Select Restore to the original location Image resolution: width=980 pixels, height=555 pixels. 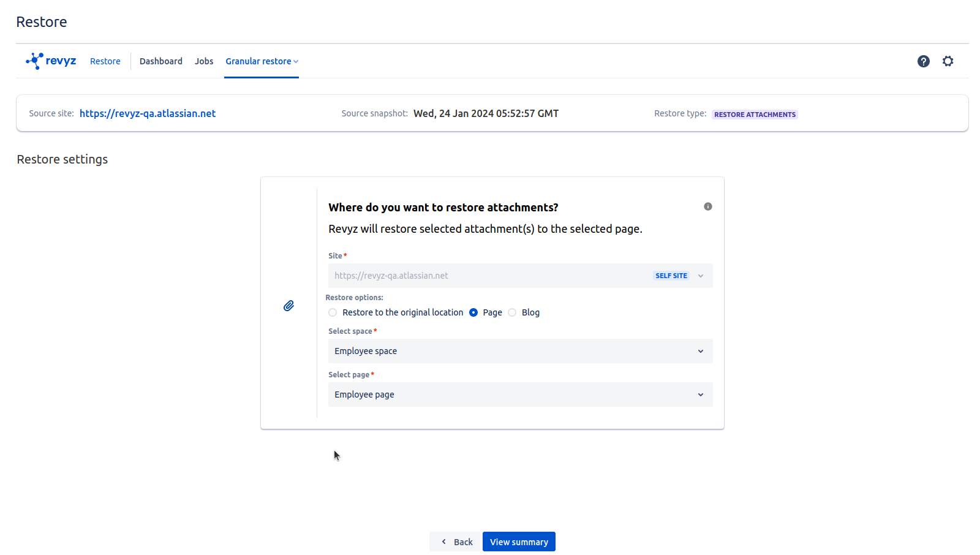(x=333, y=312)
